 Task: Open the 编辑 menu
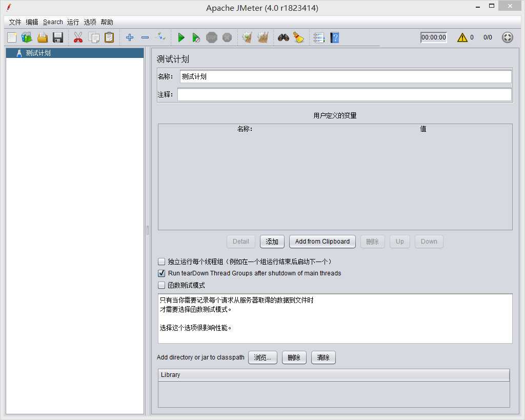tap(32, 22)
